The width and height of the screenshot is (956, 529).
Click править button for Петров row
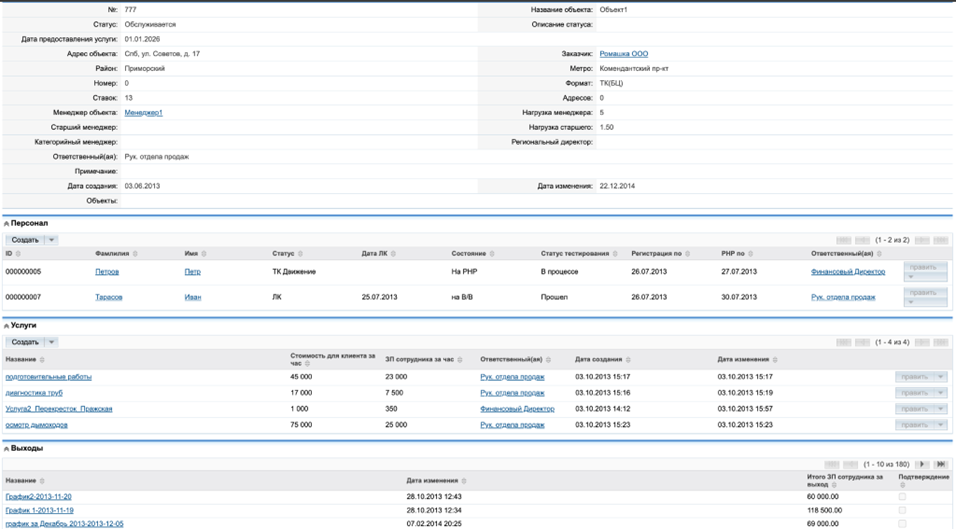point(925,267)
